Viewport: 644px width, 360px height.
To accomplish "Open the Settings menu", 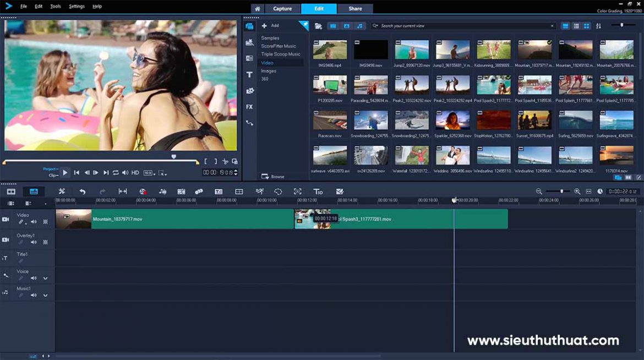I will click(76, 6).
